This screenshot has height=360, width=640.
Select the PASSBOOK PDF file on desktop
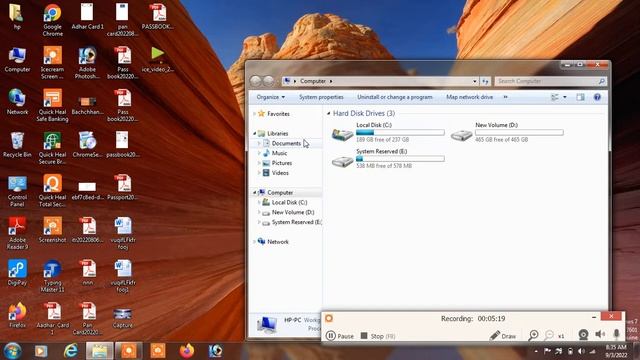[x=158, y=17]
